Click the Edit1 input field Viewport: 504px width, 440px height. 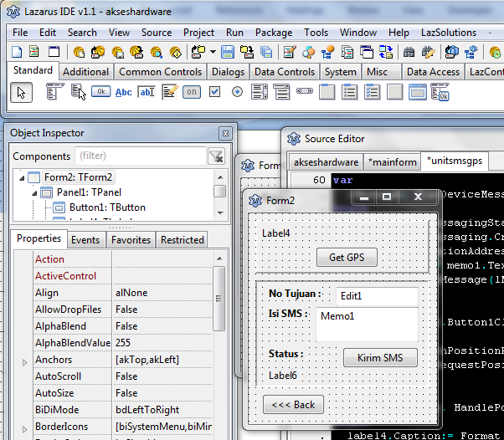pyautogui.click(x=376, y=296)
